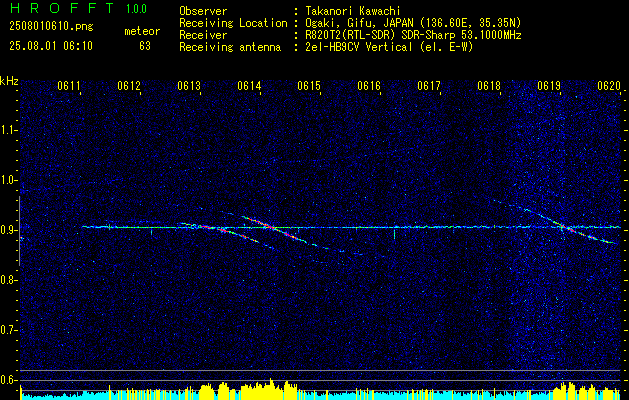This screenshot has height=400, width=629.
Task: Click the tallest yellow signal-level peak at the bottom
Action: [271, 389]
